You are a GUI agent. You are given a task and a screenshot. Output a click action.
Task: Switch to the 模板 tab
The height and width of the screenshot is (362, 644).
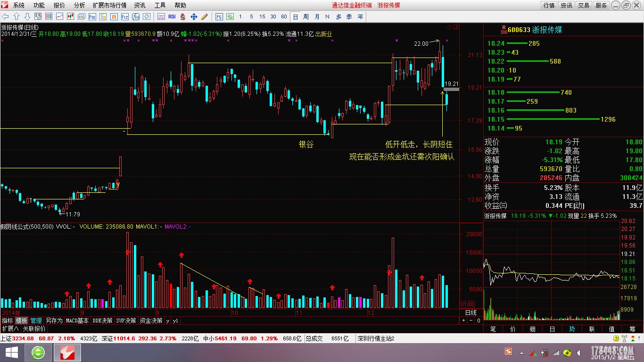22,321
